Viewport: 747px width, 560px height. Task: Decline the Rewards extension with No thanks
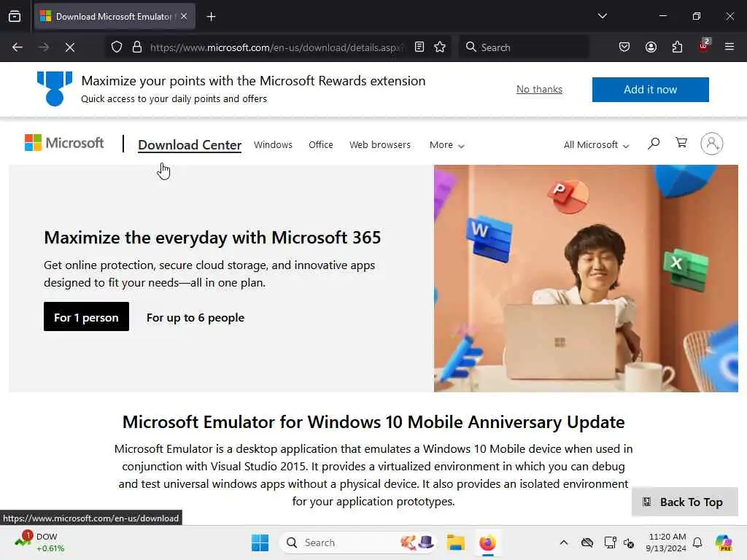pos(539,89)
